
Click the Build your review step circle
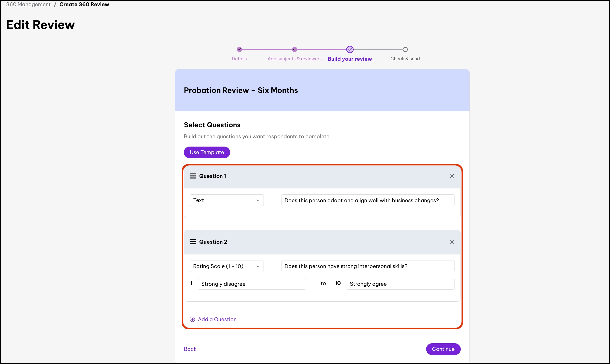[x=350, y=49]
